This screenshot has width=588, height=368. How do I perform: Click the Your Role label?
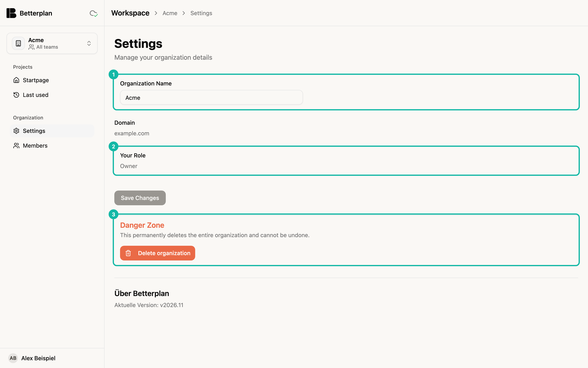[133, 155]
